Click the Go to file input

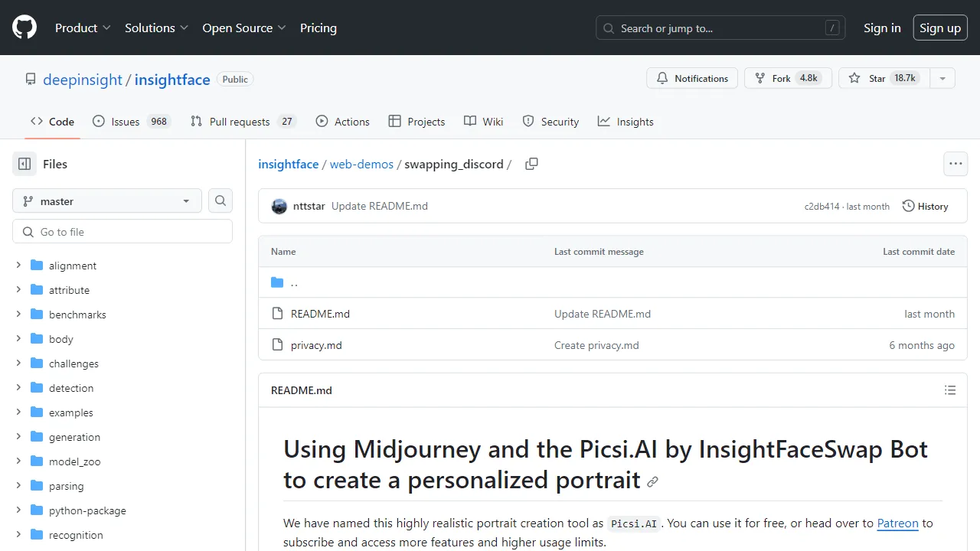(x=122, y=232)
